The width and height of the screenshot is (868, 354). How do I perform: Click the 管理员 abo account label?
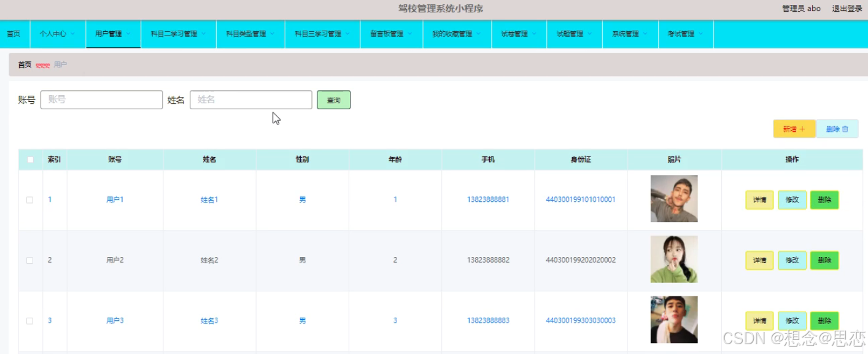coord(801,9)
